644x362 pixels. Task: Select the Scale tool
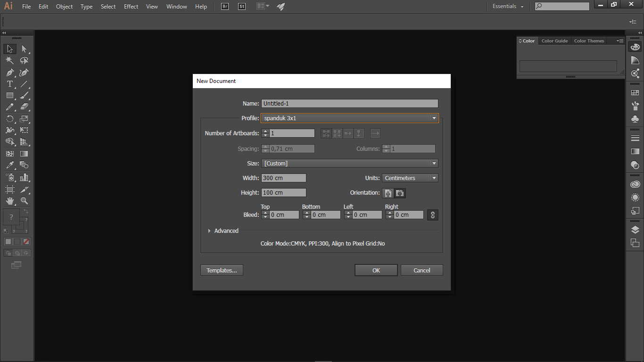24,119
